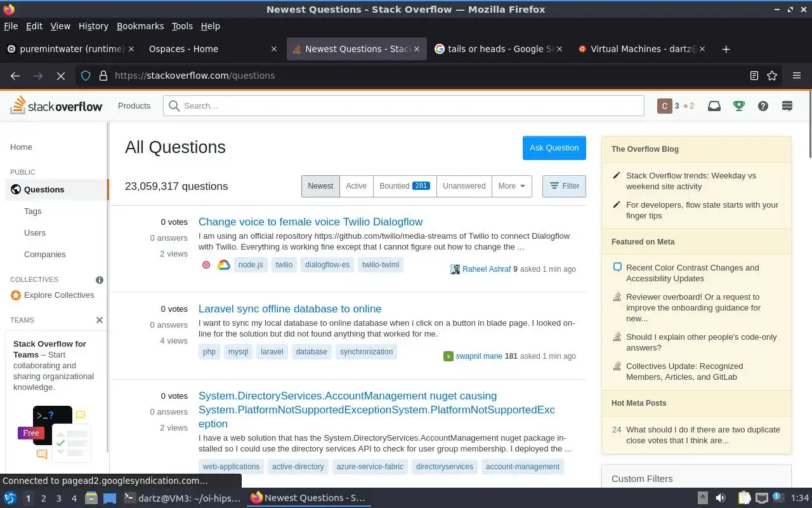This screenshot has width=812, height=508.
Task: Go to Users in left sidebar
Action: [35, 232]
